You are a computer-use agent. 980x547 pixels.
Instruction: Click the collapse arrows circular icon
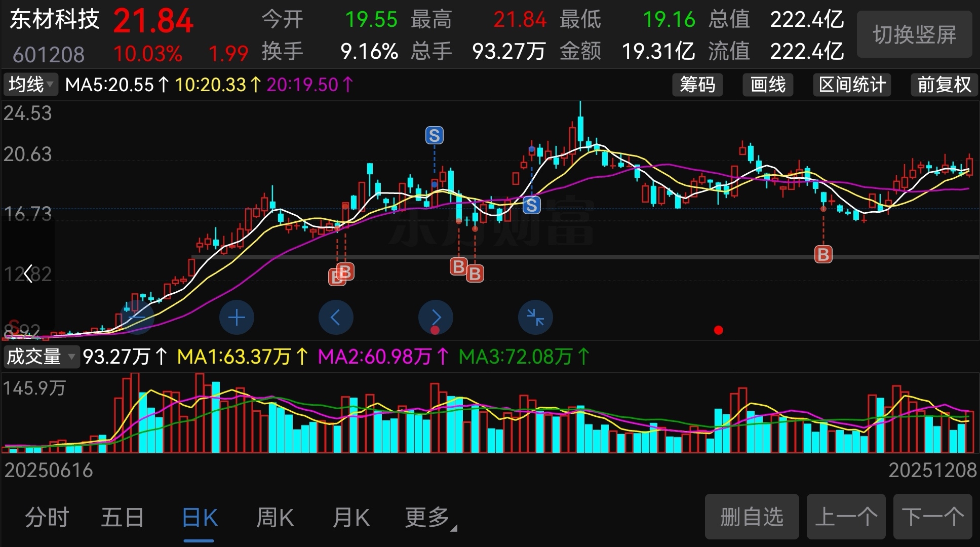point(535,318)
